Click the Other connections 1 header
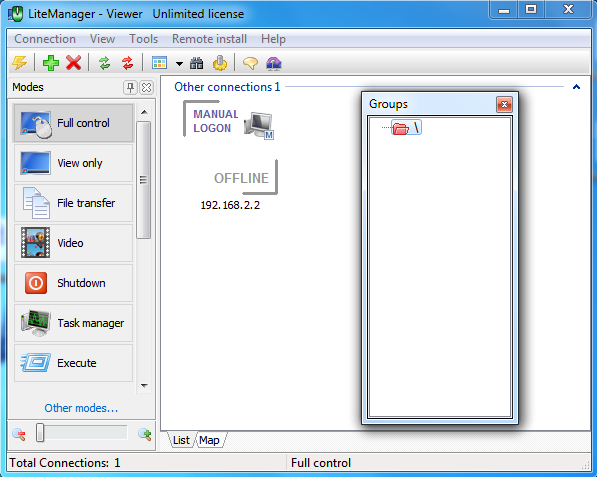Screen dimensions: 597x477 [x=227, y=87]
